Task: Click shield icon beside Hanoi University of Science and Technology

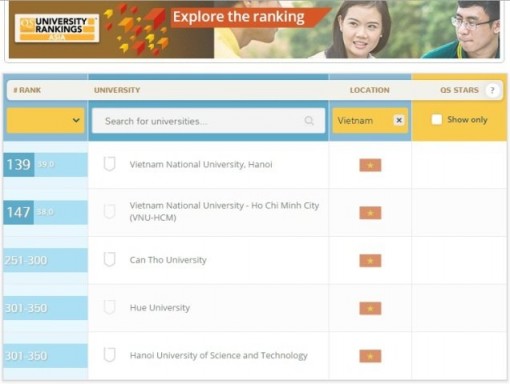Action: click(x=109, y=355)
